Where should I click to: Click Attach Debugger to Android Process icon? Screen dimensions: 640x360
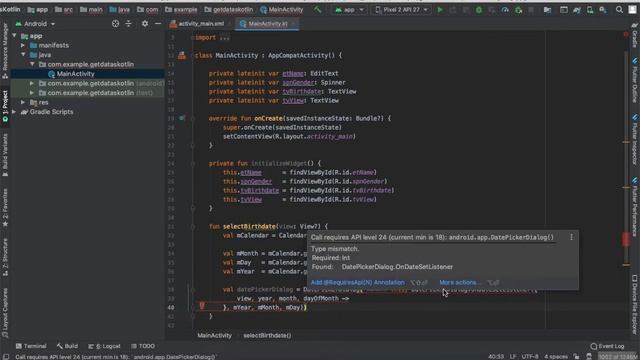[x=518, y=9]
